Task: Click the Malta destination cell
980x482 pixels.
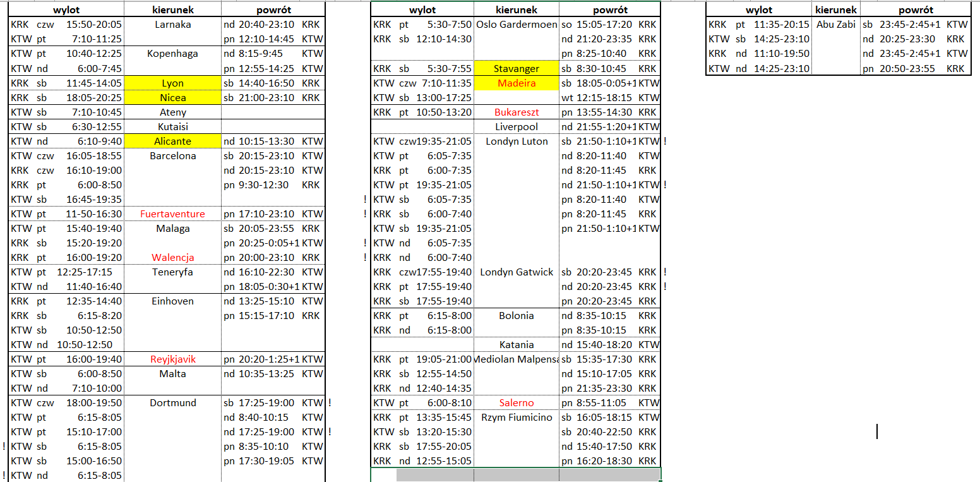Action: 173,373
